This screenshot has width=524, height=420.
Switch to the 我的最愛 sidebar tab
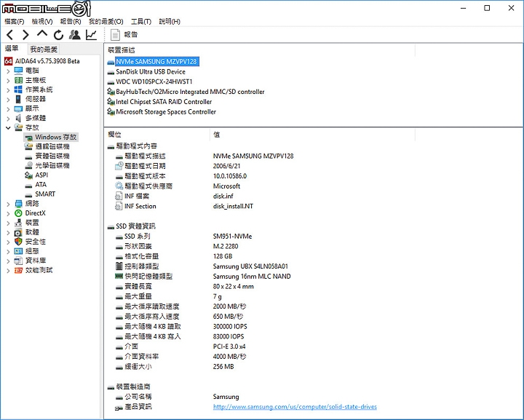[x=44, y=49]
